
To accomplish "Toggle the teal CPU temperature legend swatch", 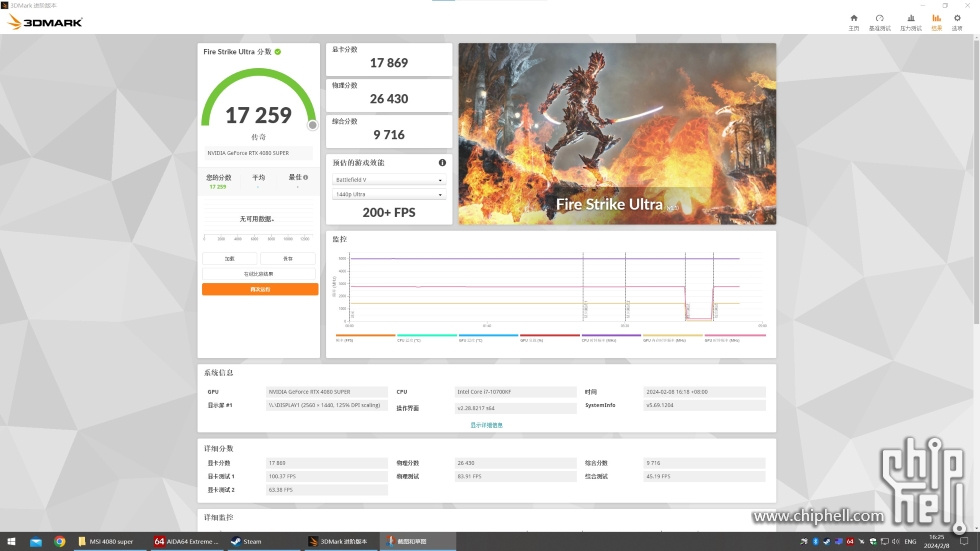I will 427,335.
